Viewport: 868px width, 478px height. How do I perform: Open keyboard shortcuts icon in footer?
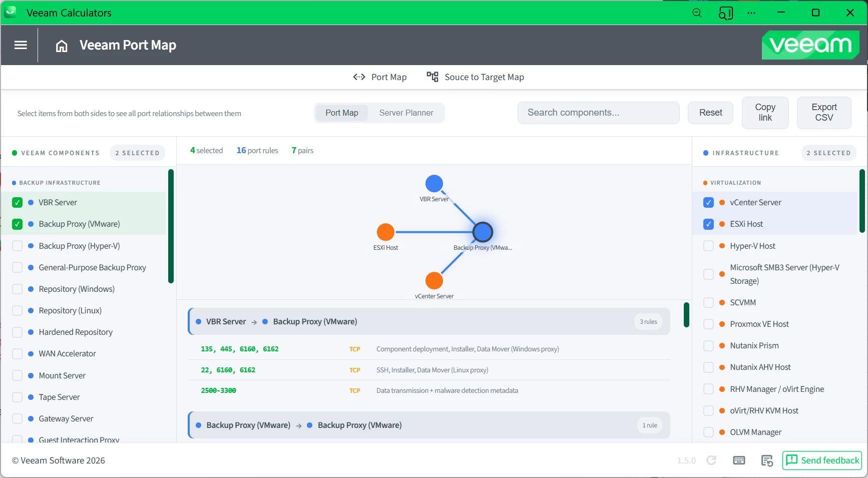[x=739, y=460]
